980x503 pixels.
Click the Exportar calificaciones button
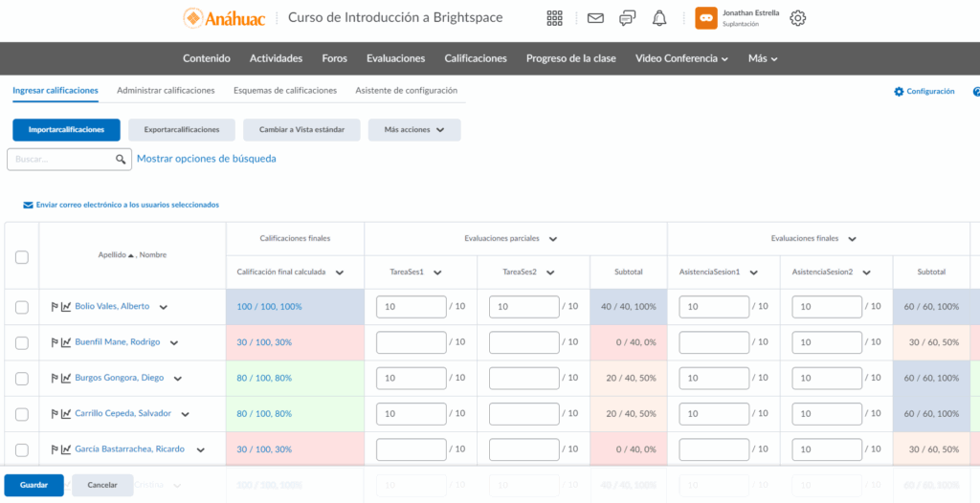click(182, 130)
